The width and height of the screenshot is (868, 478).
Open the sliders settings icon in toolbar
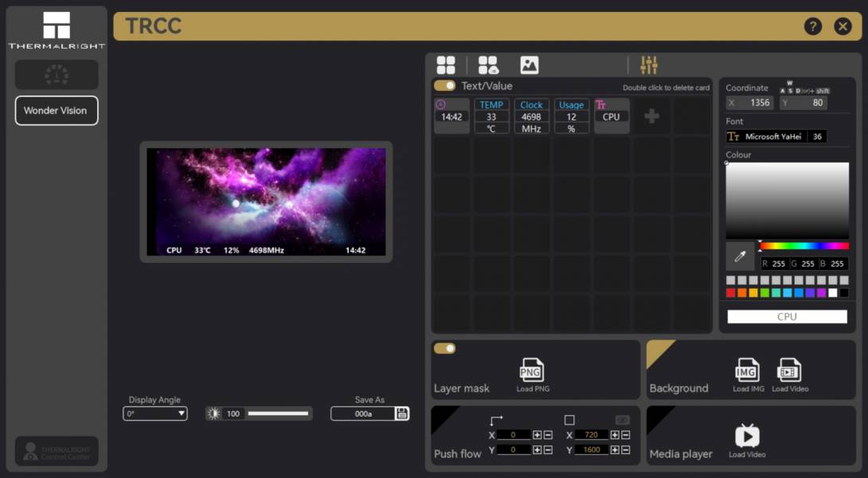click(649, 65)
